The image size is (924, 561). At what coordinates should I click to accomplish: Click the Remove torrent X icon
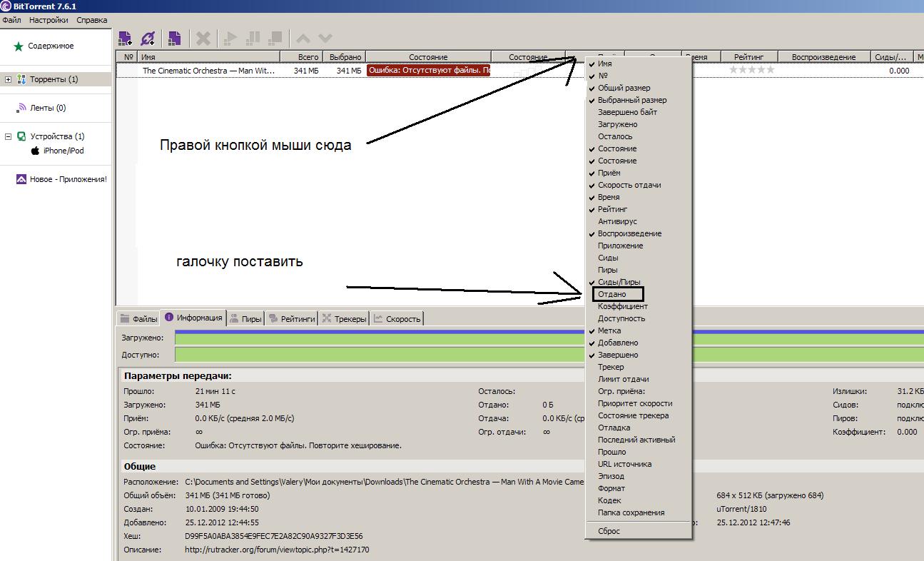(x=203, y=38)
